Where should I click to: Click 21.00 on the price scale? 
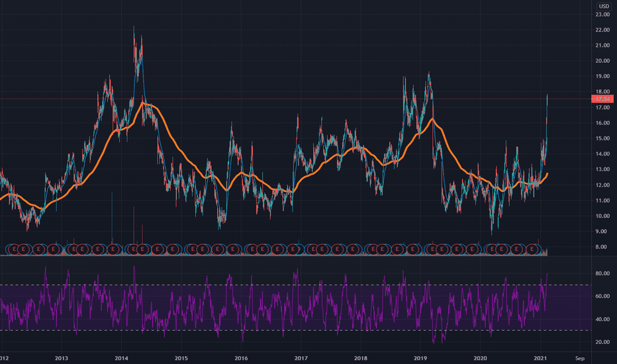[x=602, y=45]
